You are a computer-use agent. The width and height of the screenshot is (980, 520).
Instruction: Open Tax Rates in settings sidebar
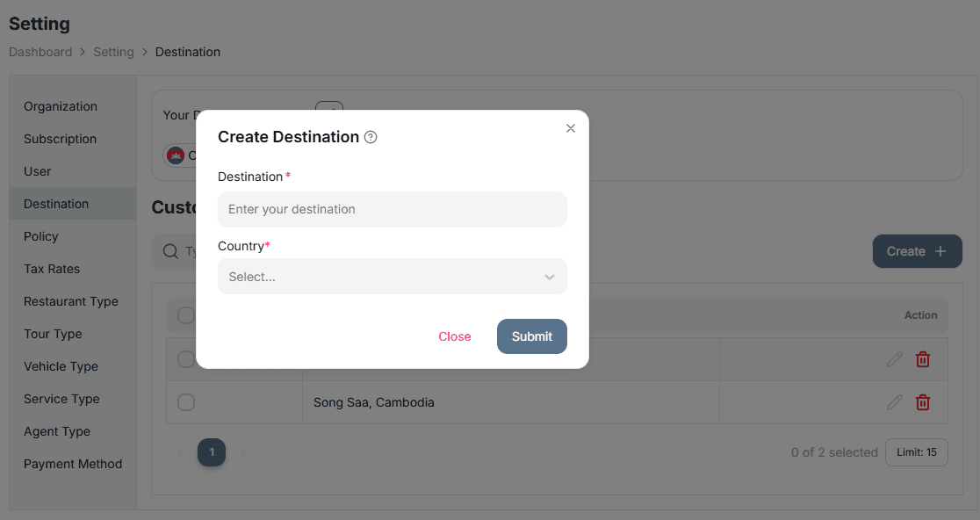pos(52,269)
